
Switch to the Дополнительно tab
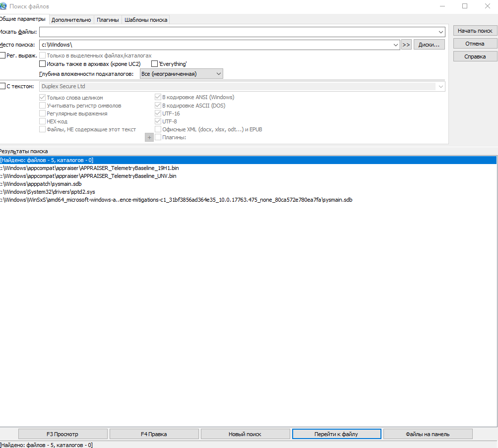pyautogui.click(x=71, y=20)
